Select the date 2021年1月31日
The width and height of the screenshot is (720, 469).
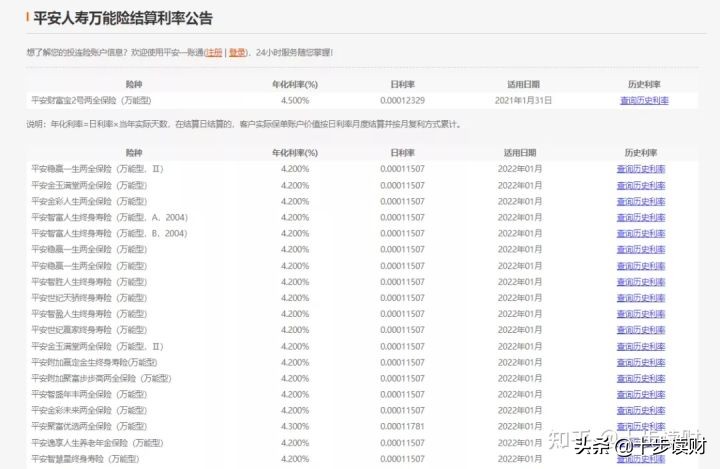pos(523,101)
